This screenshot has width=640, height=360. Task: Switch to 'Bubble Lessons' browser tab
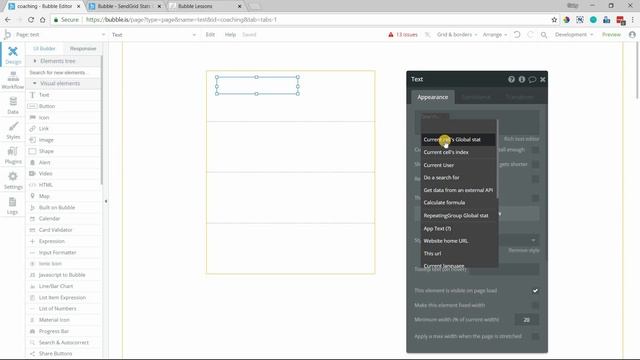point(206,6)
